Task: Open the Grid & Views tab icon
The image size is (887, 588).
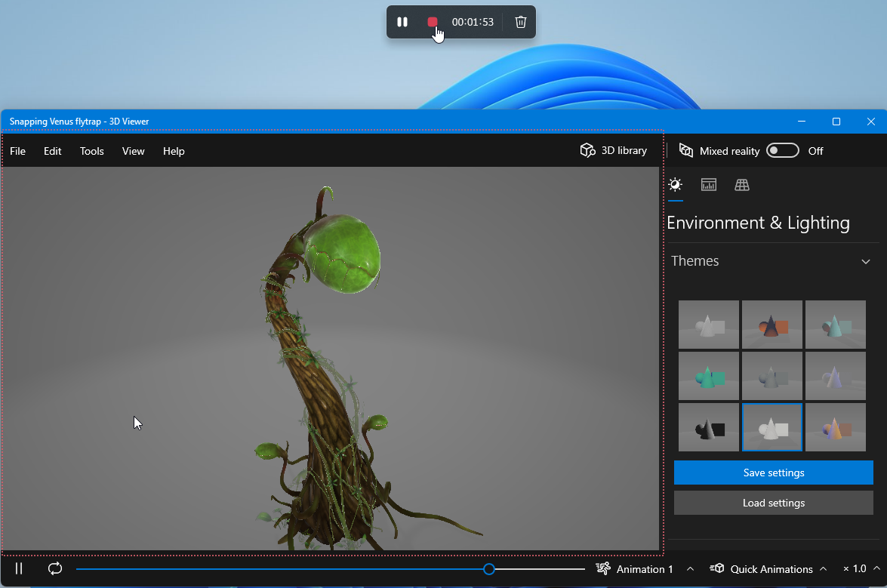Action: click(x=742, y=185)
